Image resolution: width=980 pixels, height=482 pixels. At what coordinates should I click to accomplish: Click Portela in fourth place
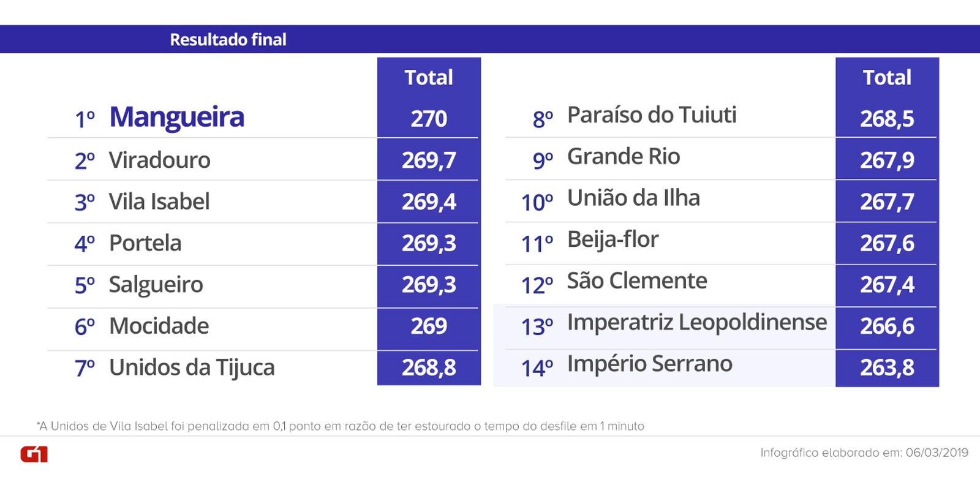pyautogui.click(x=145, y=243)
